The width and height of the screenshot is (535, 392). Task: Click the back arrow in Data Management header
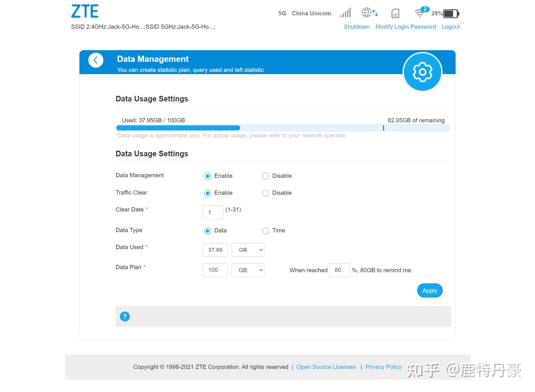coord(96,60)
